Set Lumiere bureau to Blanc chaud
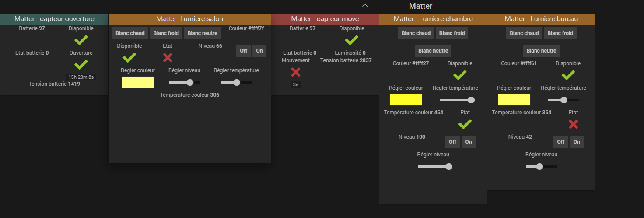The width and height of the screenshot is (644, 218). [524, 33]
